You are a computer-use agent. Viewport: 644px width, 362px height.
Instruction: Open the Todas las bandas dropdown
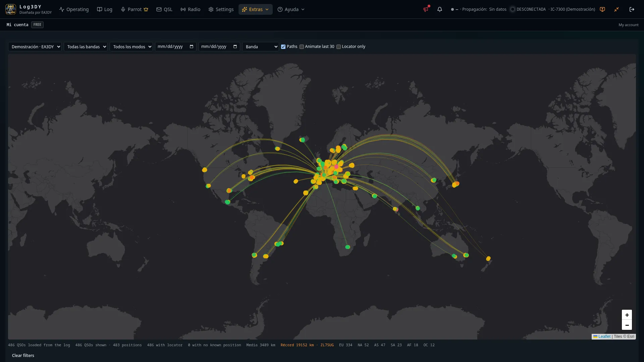coord(86,47)
